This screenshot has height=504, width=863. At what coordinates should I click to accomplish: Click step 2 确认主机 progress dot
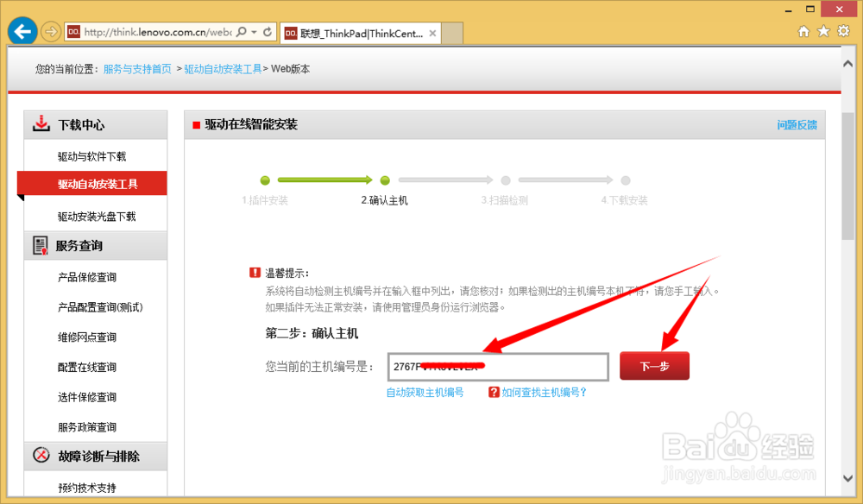coord(385,180)
